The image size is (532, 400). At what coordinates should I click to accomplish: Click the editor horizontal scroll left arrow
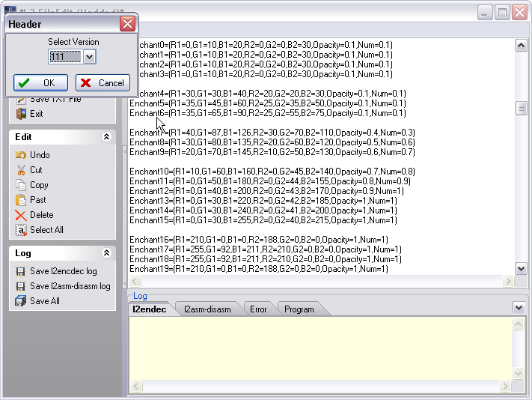pos(135,281)
